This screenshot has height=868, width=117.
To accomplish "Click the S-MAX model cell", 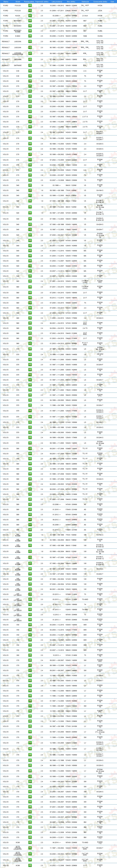I will pos(18,36).
